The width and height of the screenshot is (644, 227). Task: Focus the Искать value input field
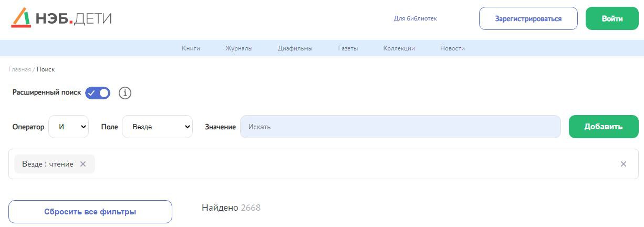(400, 127)
